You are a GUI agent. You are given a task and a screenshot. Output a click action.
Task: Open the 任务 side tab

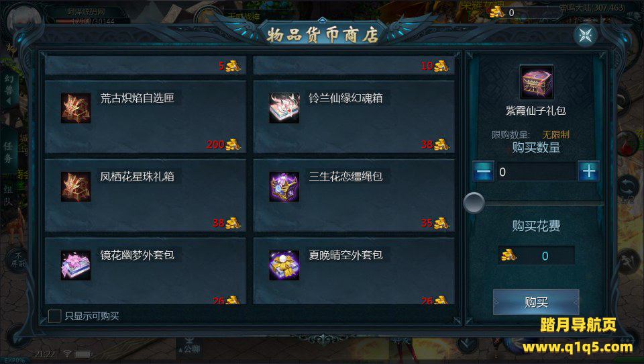[8, 152]
